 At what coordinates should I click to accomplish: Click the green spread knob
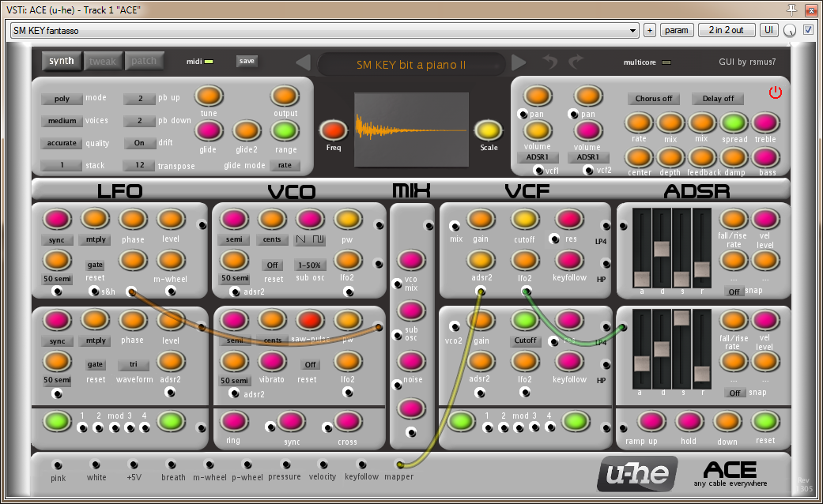(734, 123)
